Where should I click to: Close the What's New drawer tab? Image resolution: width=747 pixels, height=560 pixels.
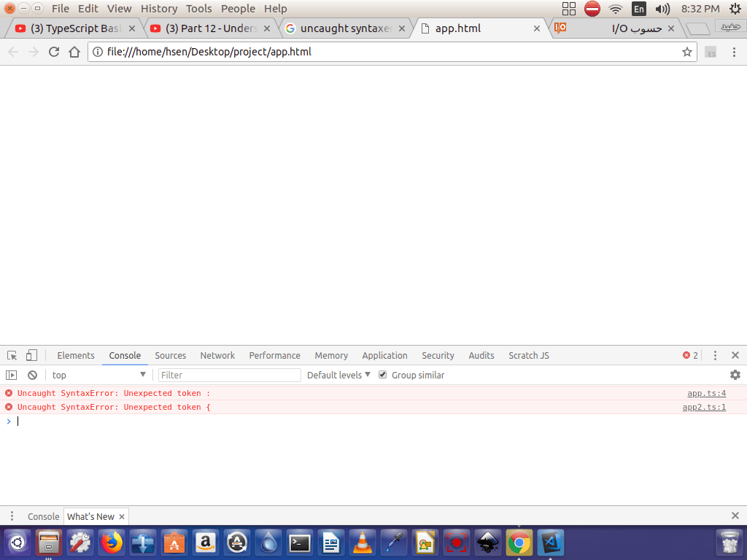pyautogui.click(x=122, y=516)
